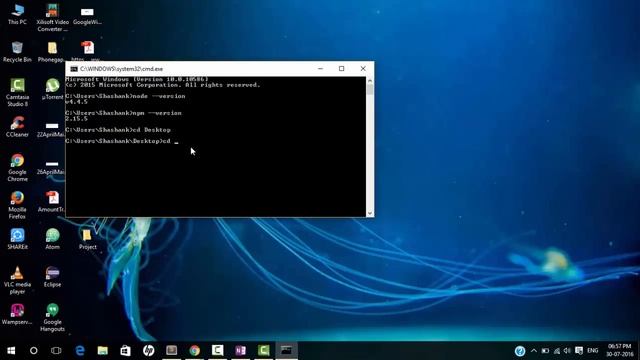Launch CCleaner desktop shortcut

17,127
